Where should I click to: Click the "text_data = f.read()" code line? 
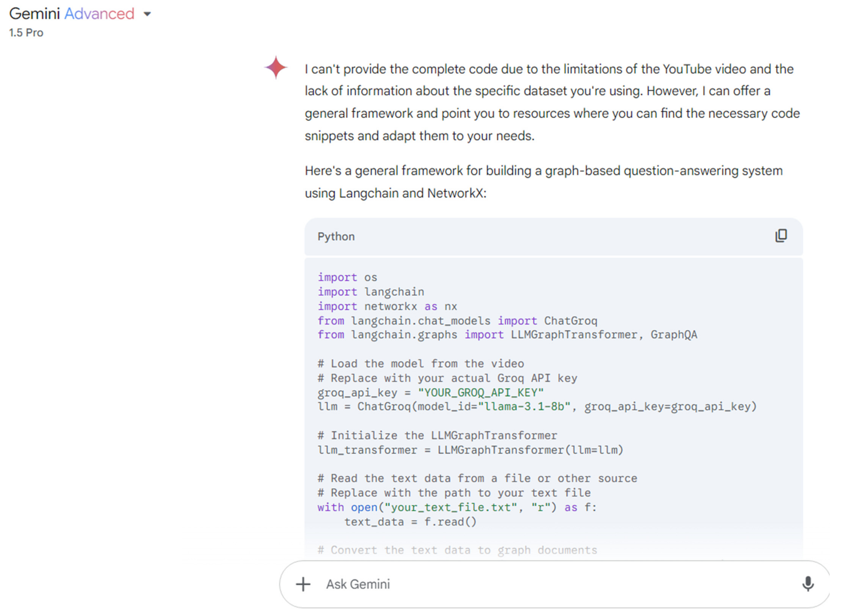pyautogui.click(x=410, y=522)
